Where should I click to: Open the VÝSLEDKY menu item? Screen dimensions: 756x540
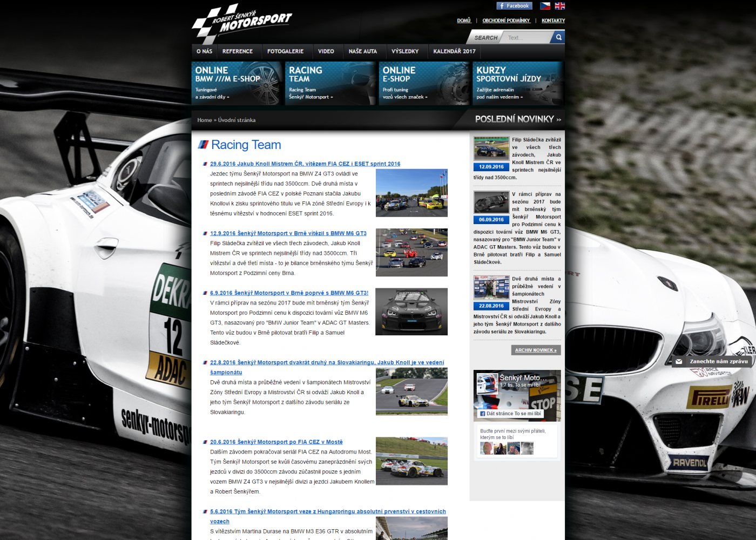click(x=405, y=51)
